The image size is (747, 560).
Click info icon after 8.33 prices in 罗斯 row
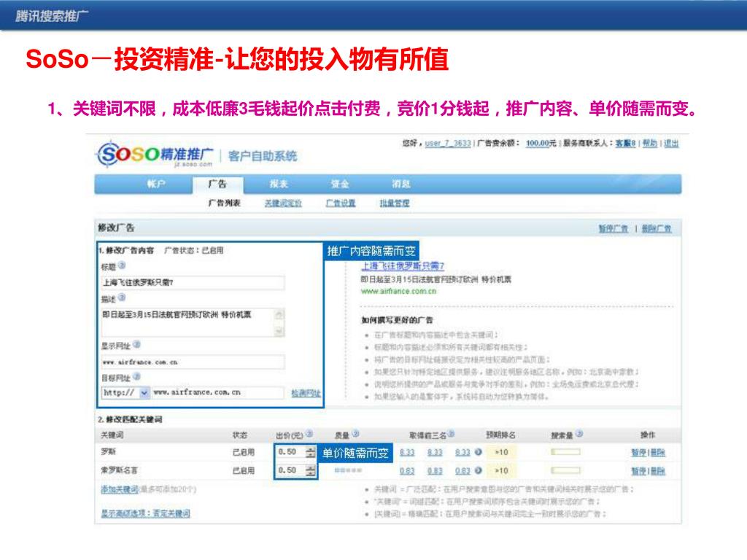478,451
